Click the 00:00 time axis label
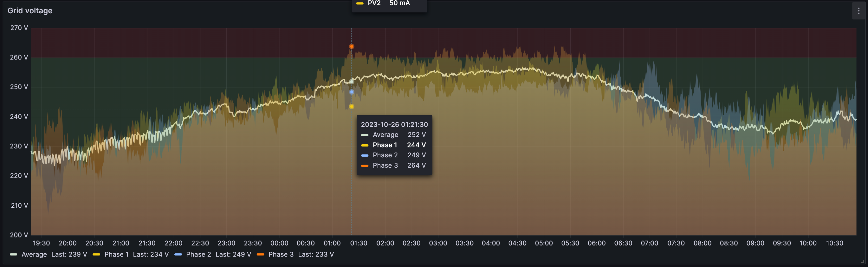The image size is (868, 267). click(279, 243)
